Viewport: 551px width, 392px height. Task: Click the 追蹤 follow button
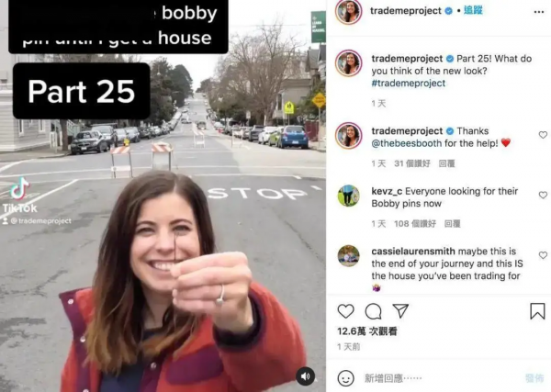[473, 10]
